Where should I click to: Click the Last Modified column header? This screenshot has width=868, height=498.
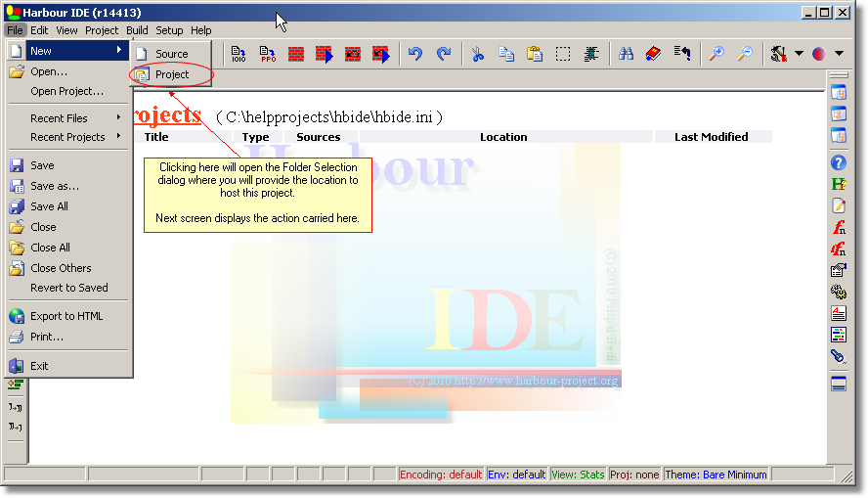click(711, 137)
